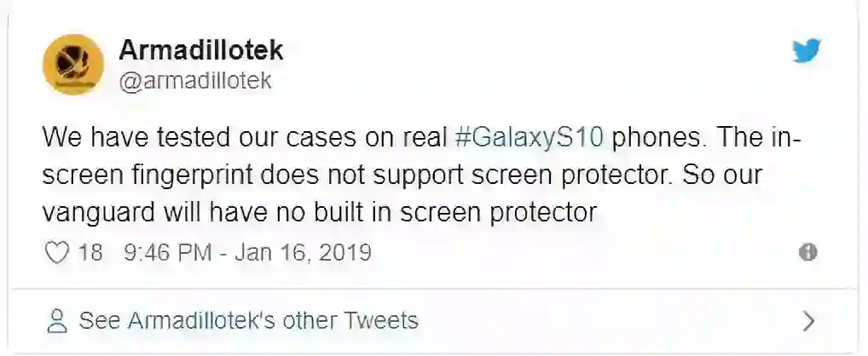The width and height of the screenshot is (868, 356).
Task: Open the #GalaxyS10 hashtag
Action: [529, 138]
